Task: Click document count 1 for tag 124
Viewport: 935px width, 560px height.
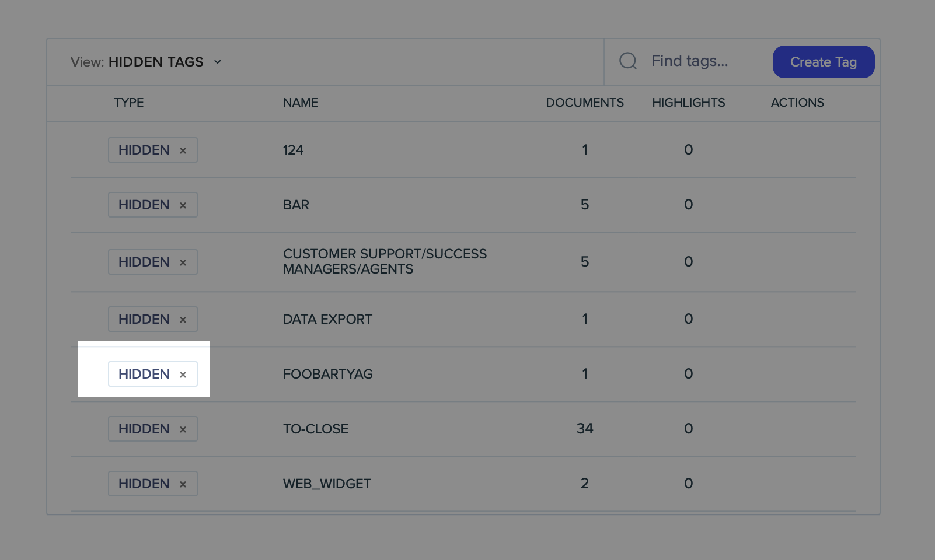Action: pos(585,150)
